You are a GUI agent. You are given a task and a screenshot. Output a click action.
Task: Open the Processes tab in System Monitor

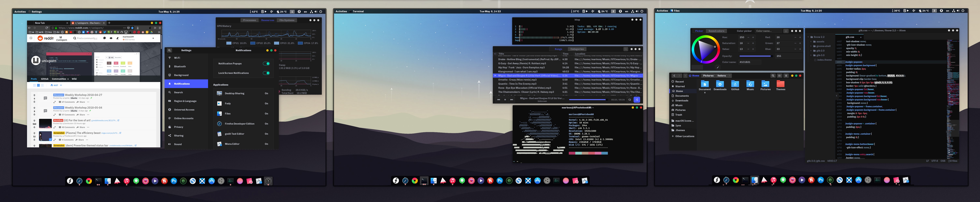250,20
